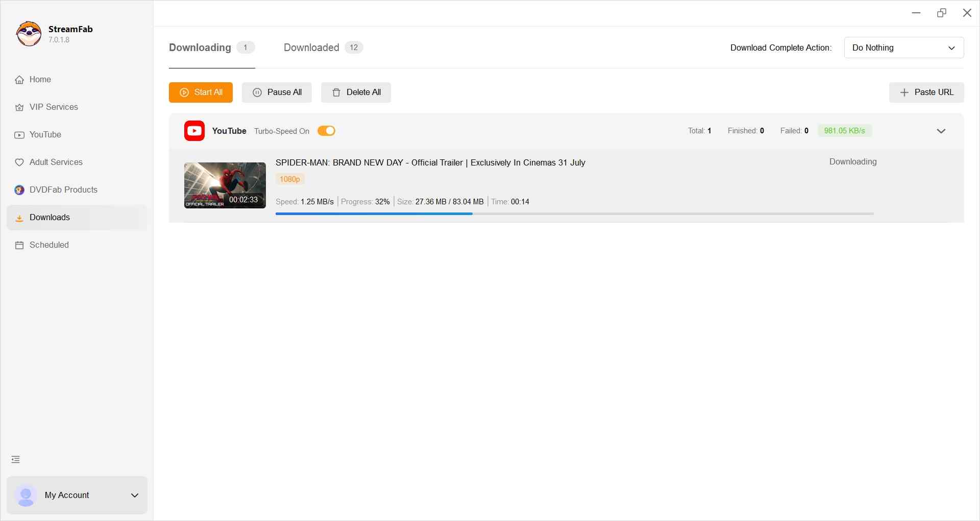
Task: Open the Home section in sidebar
Action: [x=39, y=80]
